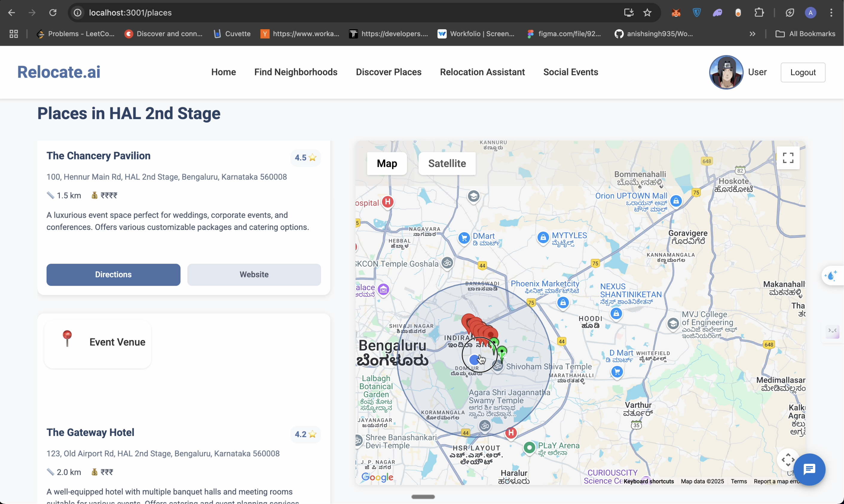Click the Event Venue category card
This screenshot has width=844, height=504.
click(x=97, y=344)
